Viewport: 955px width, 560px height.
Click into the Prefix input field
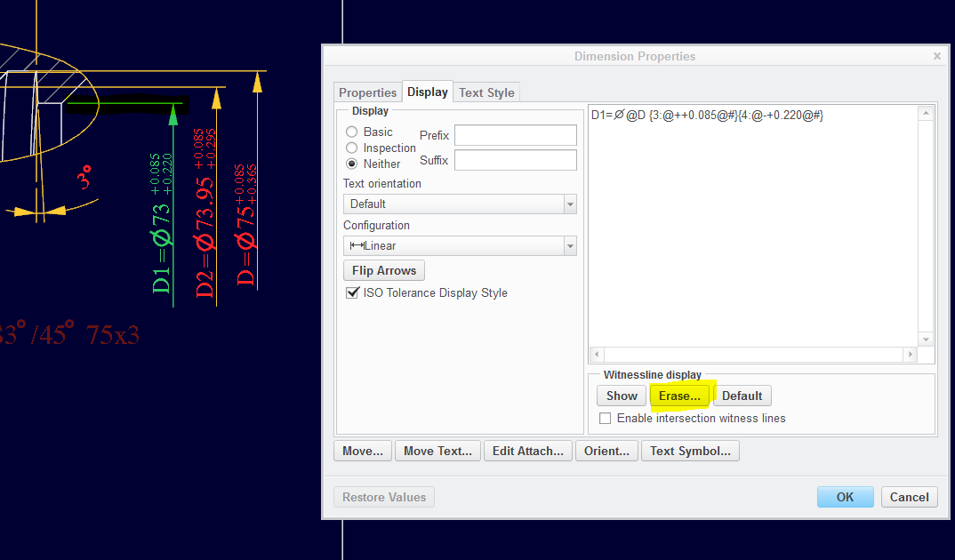tap(515, 135)
